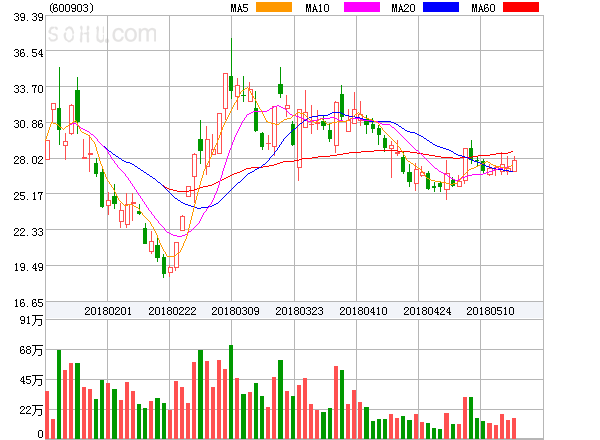
Task: Select the MA60 legend label
Action: (x=483, y=8)
